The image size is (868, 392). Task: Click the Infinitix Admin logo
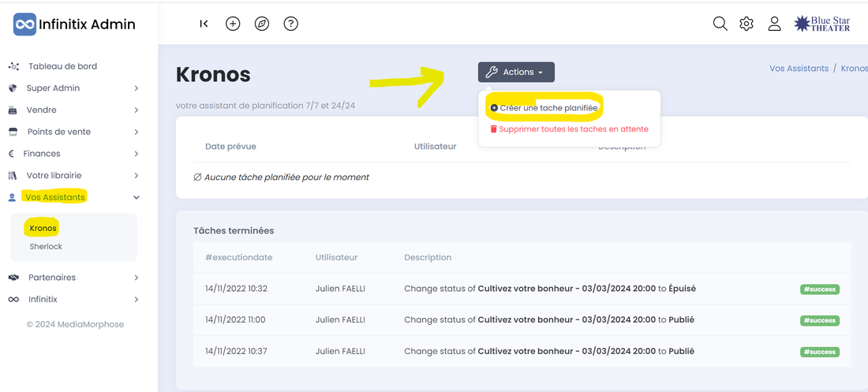[75, 24]
